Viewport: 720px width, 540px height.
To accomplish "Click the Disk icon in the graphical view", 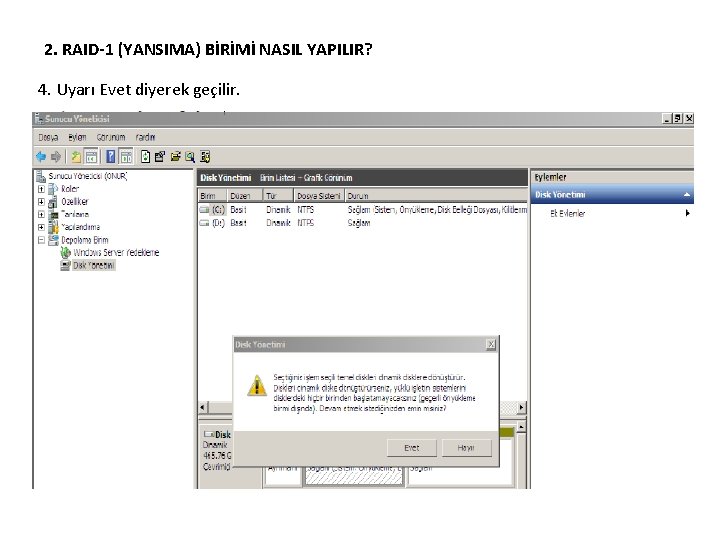I will 208,434.
